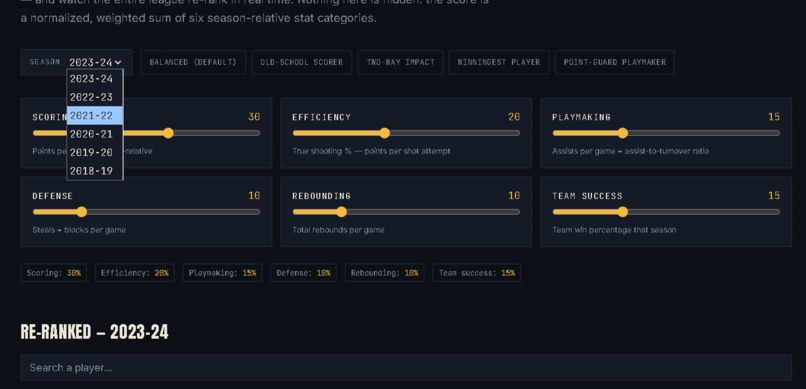Select 2019-20 in the season list
Viewport: 806px width, 389px height.
point(95,153)
